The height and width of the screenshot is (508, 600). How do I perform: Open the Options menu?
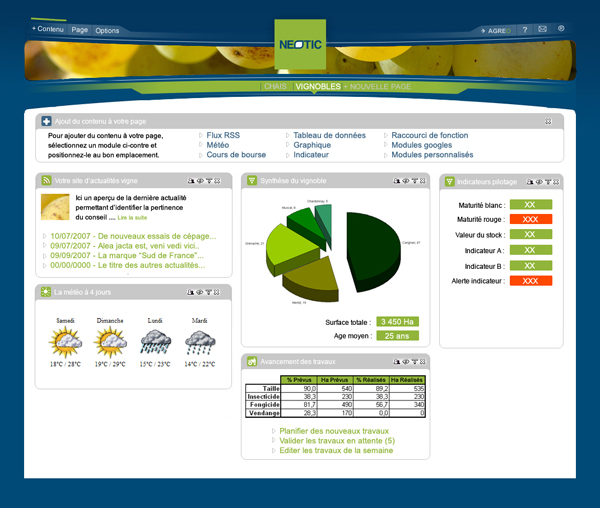click(x=107, y=31)
